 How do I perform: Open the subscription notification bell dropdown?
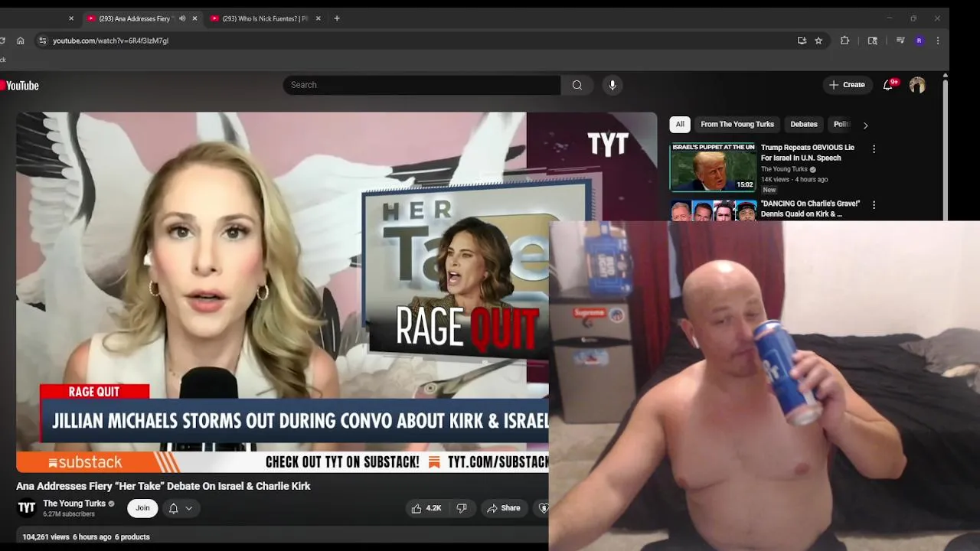(181, 508)
